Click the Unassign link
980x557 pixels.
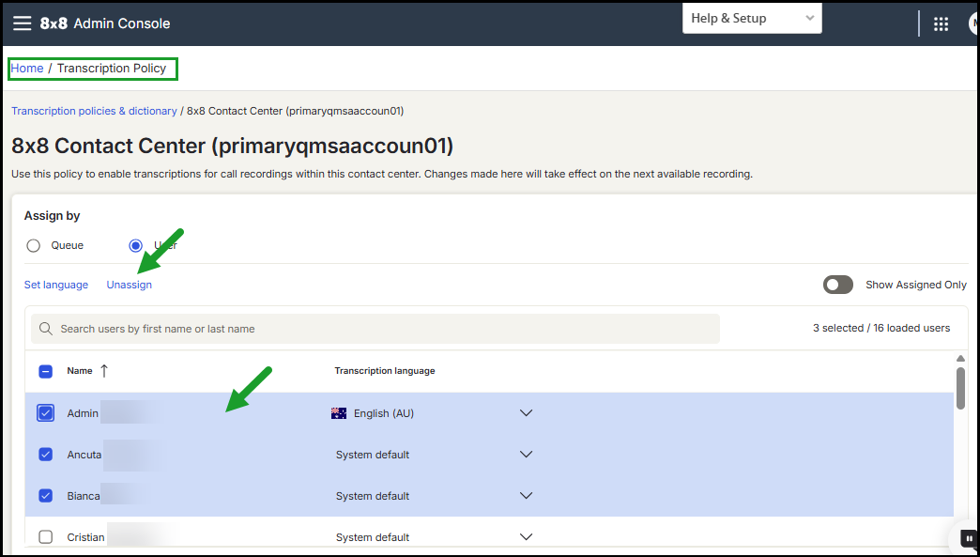pos(130,285)
